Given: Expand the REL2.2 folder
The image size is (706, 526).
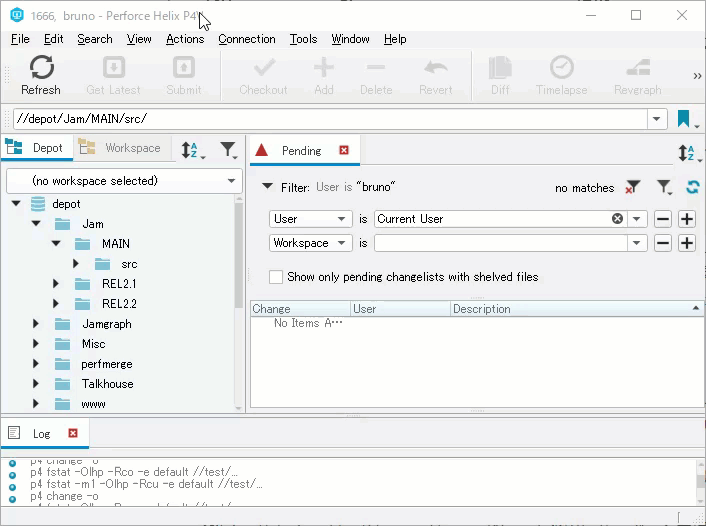Looking at the screenshot, I should click(56, 303).
